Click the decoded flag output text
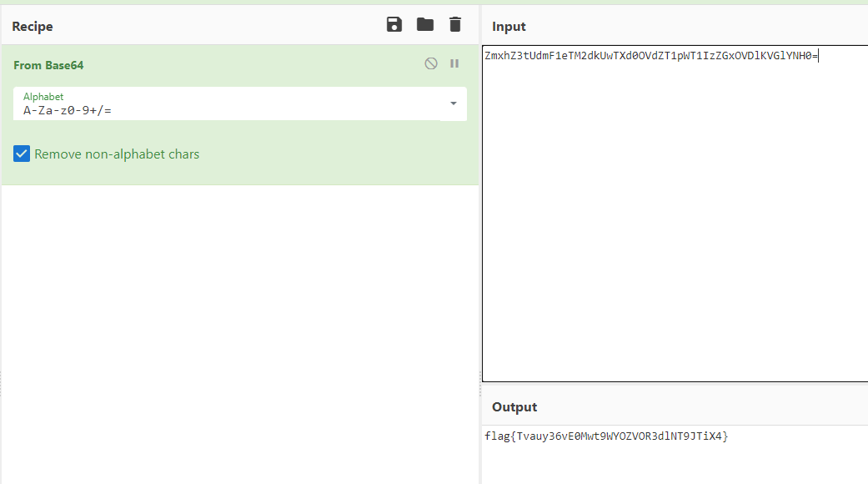The height and width of the screenshot is (484, 868). coord(606,436)
